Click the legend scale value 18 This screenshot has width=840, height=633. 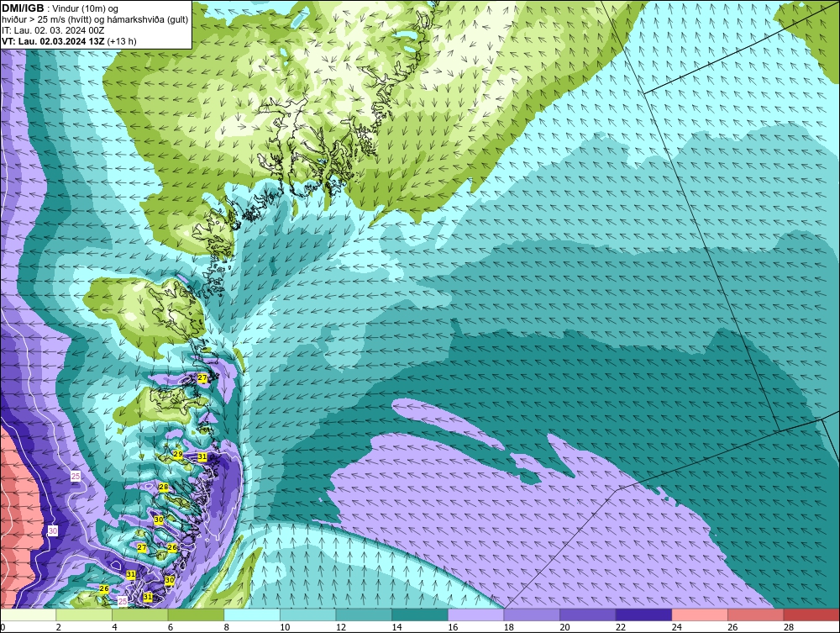click(509, 627)
